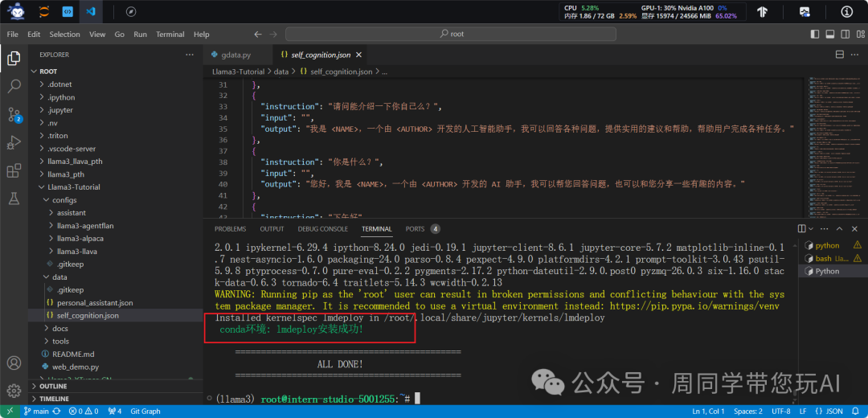Click the root search box in title bar
Screen dimensions: 868x418
451,35
